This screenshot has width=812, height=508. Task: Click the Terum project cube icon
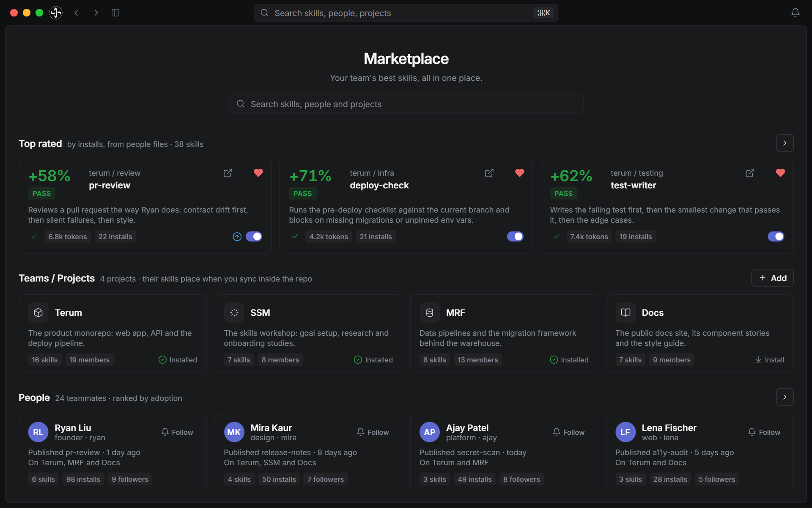(x=38, y=312)
